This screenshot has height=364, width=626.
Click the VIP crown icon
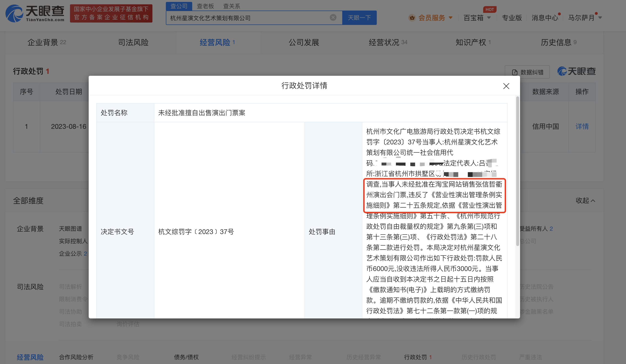click(412, 18)
